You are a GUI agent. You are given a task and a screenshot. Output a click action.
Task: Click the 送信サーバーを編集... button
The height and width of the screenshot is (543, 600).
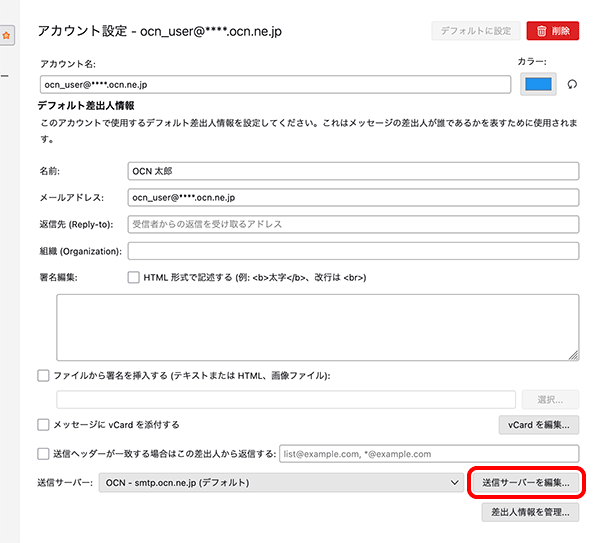[x=525, y=483]
